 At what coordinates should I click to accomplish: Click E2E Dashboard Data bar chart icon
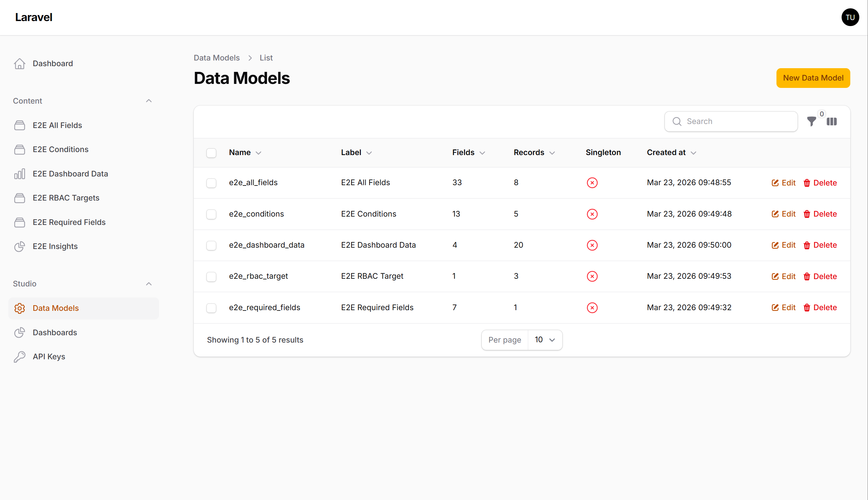tap(20, 174)
